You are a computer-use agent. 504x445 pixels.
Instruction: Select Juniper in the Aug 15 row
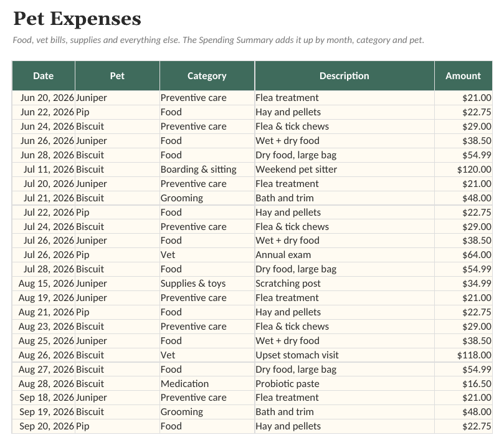pos(117,284)
